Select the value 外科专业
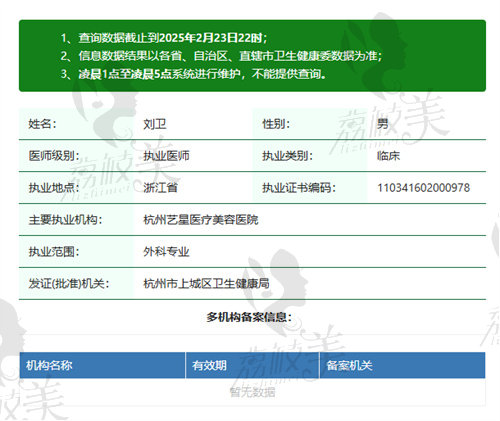 click(x=166, y=252)
